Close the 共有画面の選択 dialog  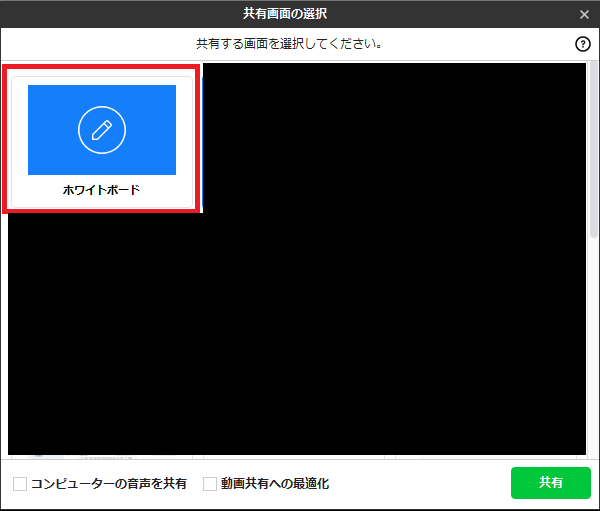coord(584,14)
